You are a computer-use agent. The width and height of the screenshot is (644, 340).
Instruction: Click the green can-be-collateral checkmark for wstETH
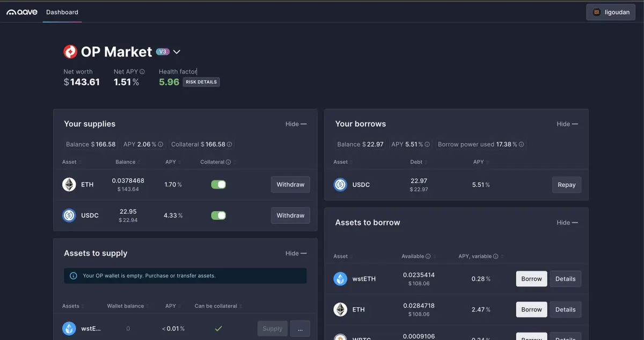pyautogui.click(x=218, y=329)
